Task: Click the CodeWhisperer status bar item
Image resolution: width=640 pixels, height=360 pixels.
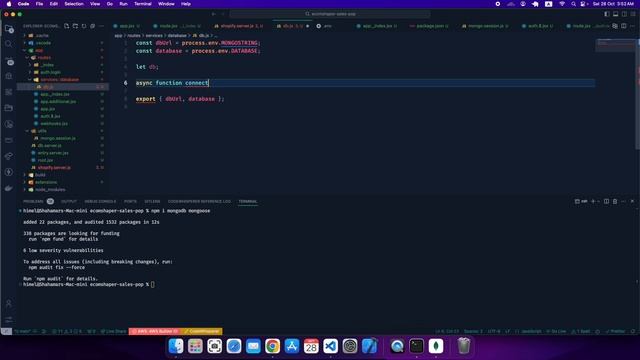Action: (202, 331)
